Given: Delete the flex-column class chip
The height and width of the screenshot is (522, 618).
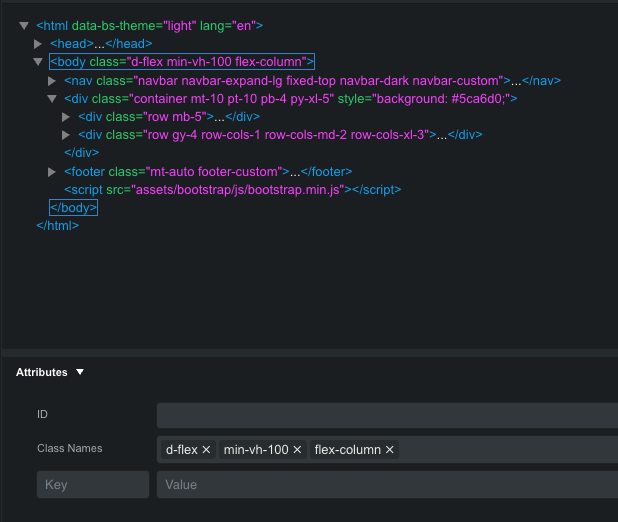Looking at the screenshot, I should (389, 450).
